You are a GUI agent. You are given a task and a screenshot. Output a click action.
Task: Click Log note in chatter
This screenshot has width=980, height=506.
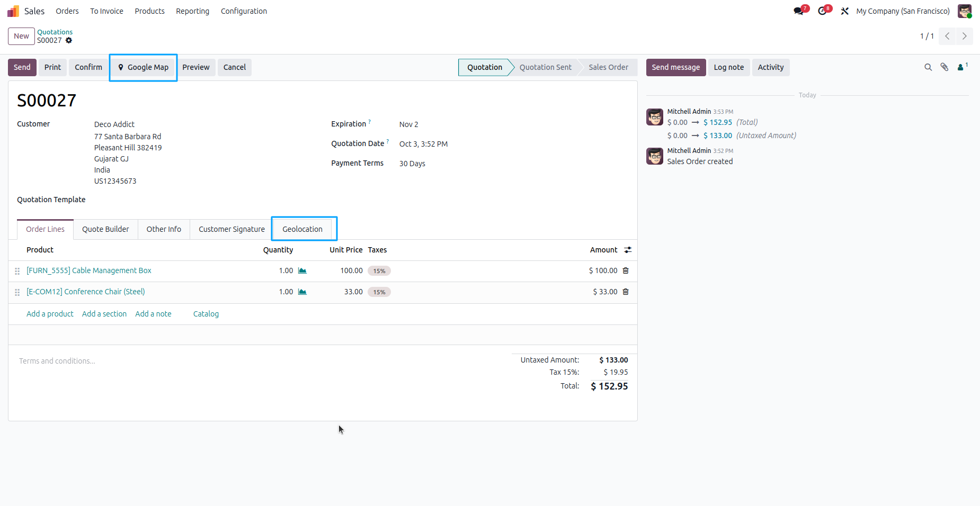tap(729, 67)
